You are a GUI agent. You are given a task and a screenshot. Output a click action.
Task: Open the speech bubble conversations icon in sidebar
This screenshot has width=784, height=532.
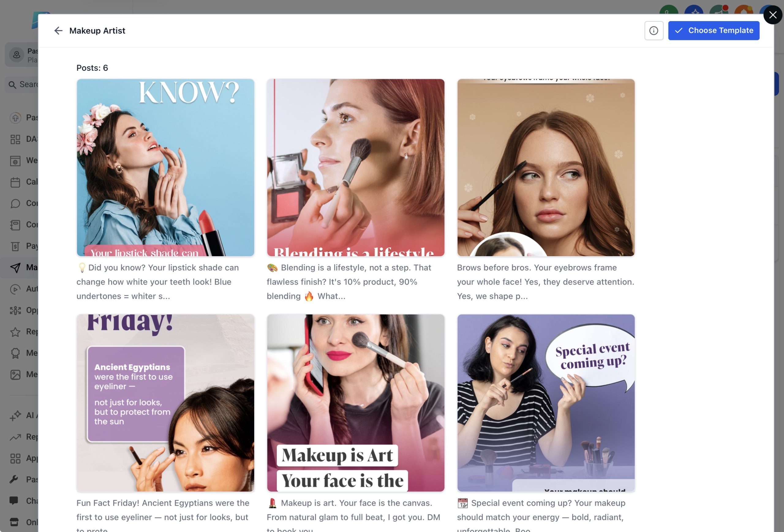point(15,203)
